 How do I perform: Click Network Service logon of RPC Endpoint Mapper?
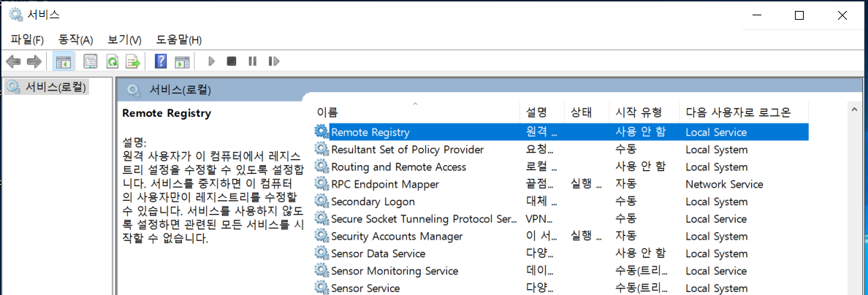click(724, 184)
